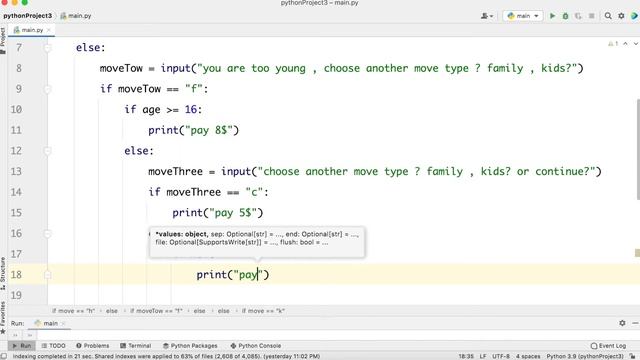
Task: Run with coverage icon in toolbar
Action: [578, 16]
